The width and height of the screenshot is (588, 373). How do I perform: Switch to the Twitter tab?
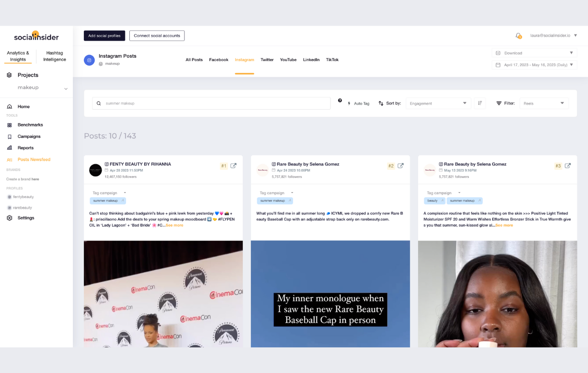pos(267,60)
